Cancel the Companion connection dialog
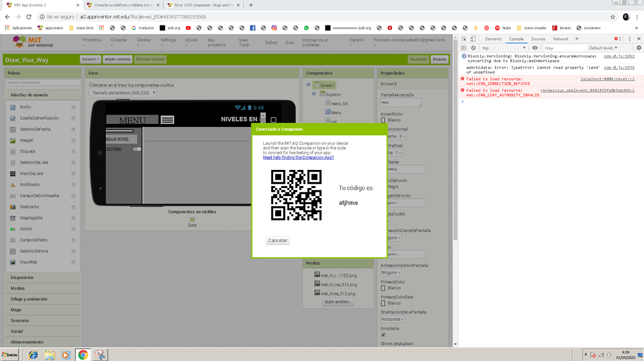 tap(278, 241)
